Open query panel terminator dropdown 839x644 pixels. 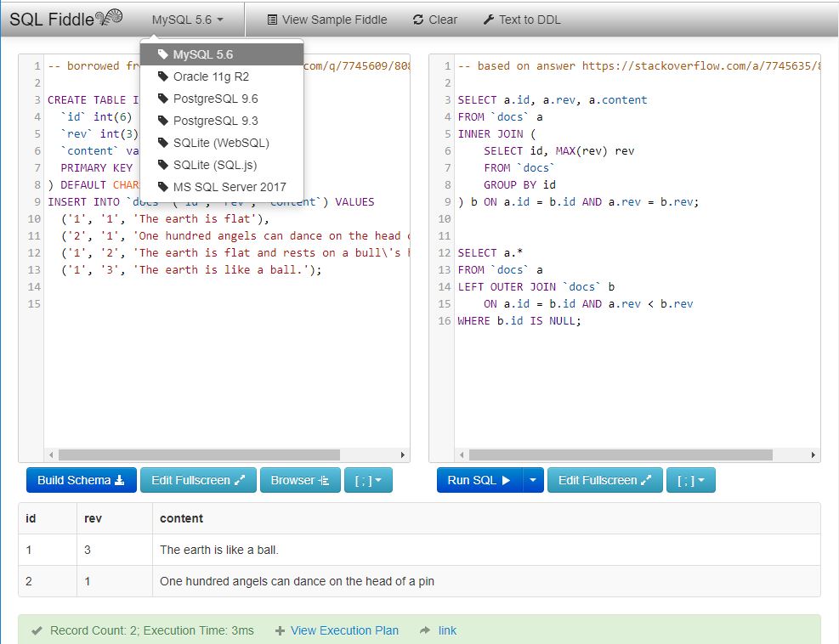tap(691, 480)
